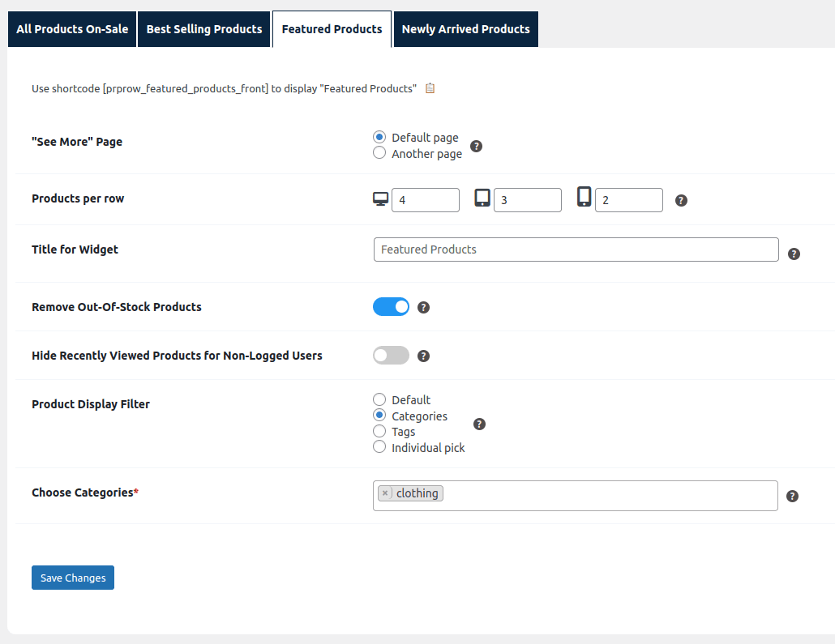Show help for Remove Out-Of-Stock Products
835x644 pixels.
tap(423, 308)
